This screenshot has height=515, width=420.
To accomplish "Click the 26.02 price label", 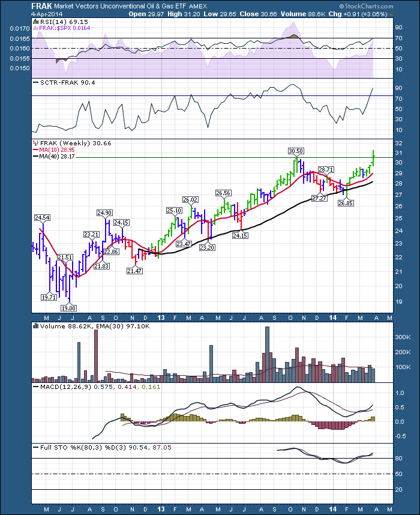I will (190, 199).
